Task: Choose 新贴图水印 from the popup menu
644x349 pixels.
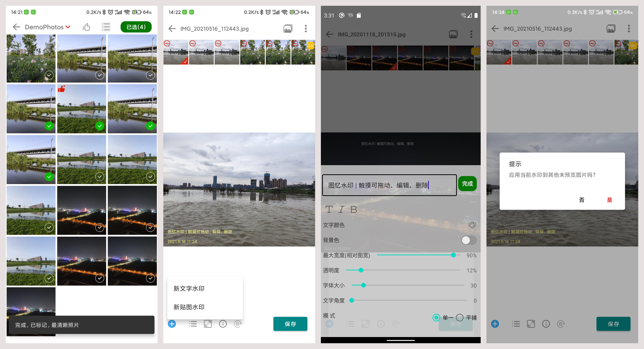Action: click(189, 307)
